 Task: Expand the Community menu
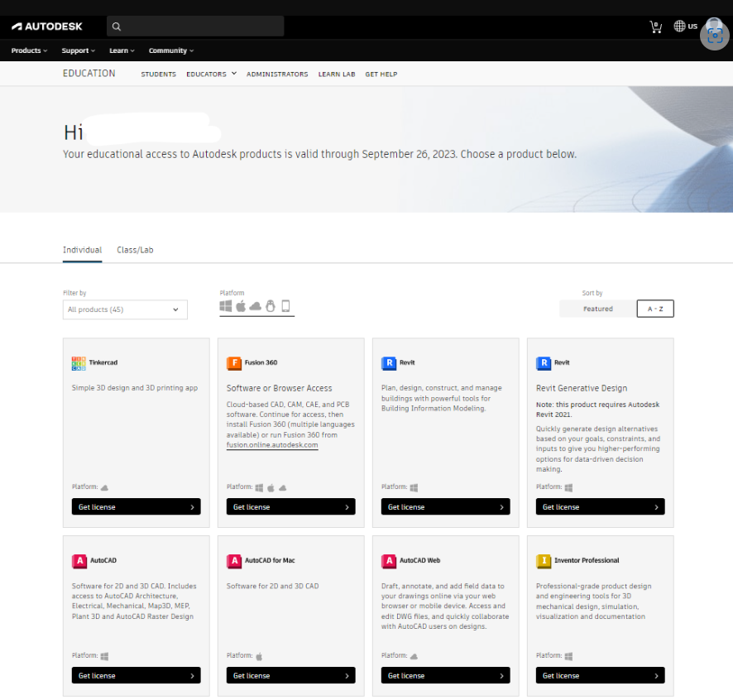[x=171, y=50]
